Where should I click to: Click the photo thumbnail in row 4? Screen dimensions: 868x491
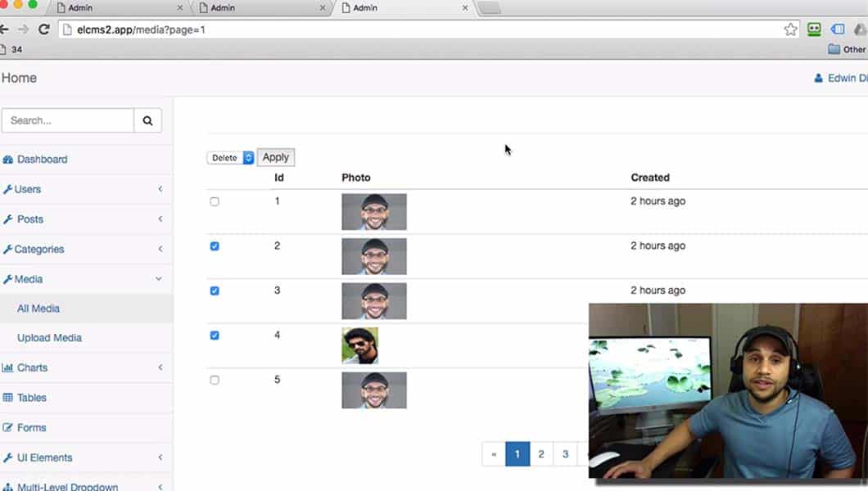(359, 345)
